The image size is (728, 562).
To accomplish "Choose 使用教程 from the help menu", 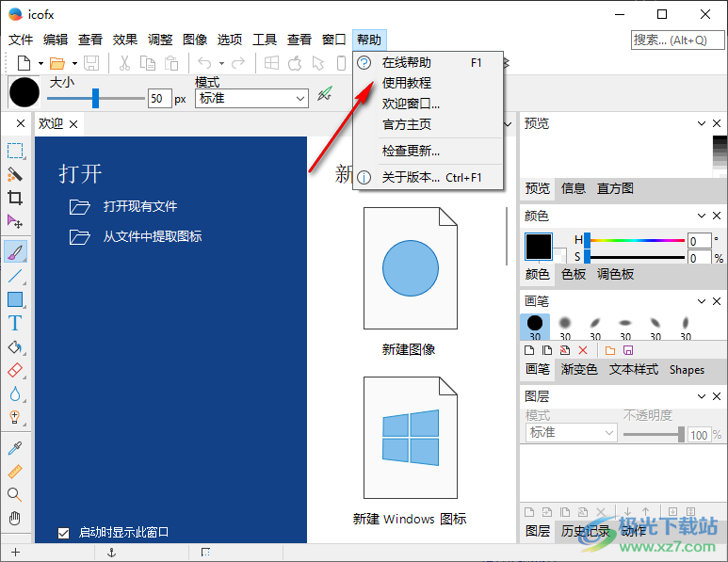I will (429, 83).
